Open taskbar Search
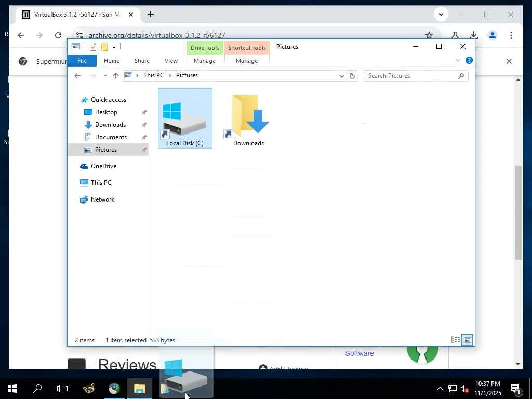 [x=37, y=389]
